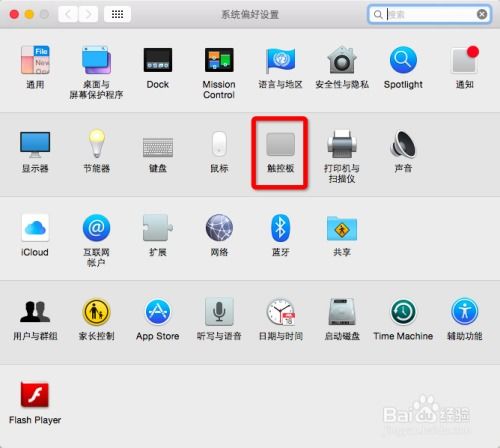Open Spotlight preferences

point(403,69)
